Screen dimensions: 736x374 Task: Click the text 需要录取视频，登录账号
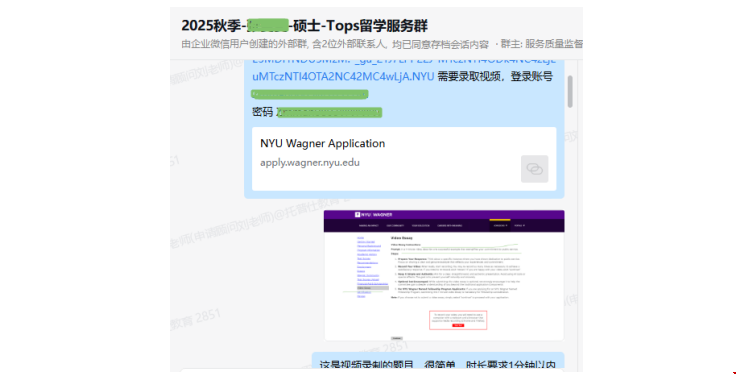[495, 76]
